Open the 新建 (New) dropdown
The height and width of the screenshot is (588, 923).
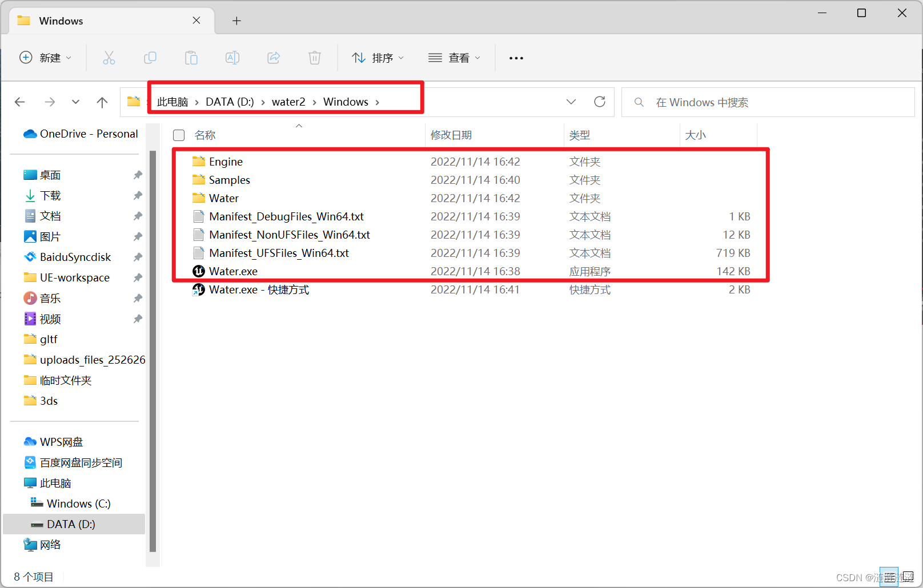click(x=45, y=58)
